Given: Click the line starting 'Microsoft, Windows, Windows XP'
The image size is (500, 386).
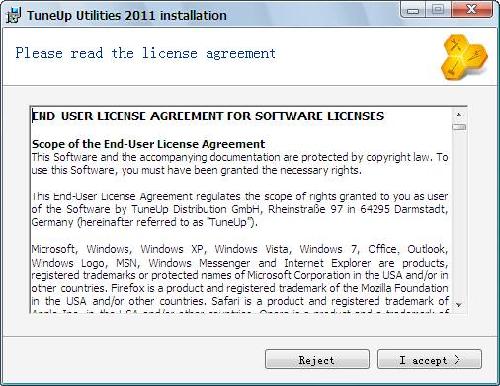Looking at the screenshot, I should 240,249.
